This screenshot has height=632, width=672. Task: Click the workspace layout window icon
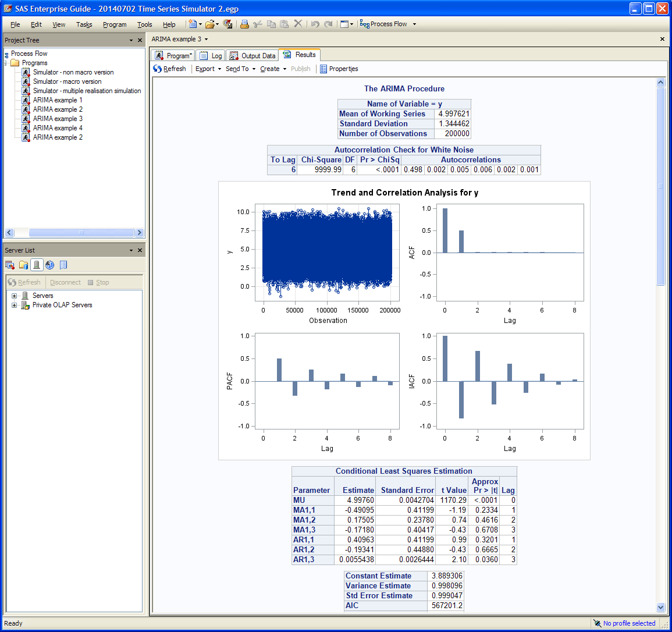344,24
